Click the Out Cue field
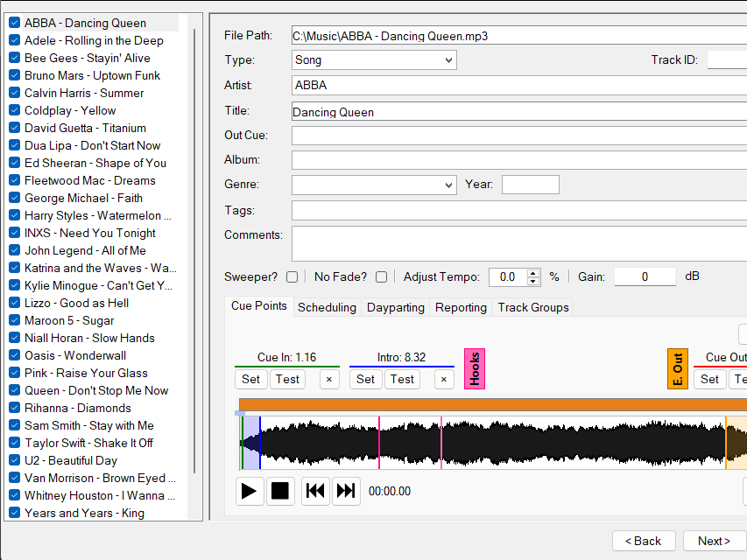This screenshot has width=747, height=560. coord(518,136)
